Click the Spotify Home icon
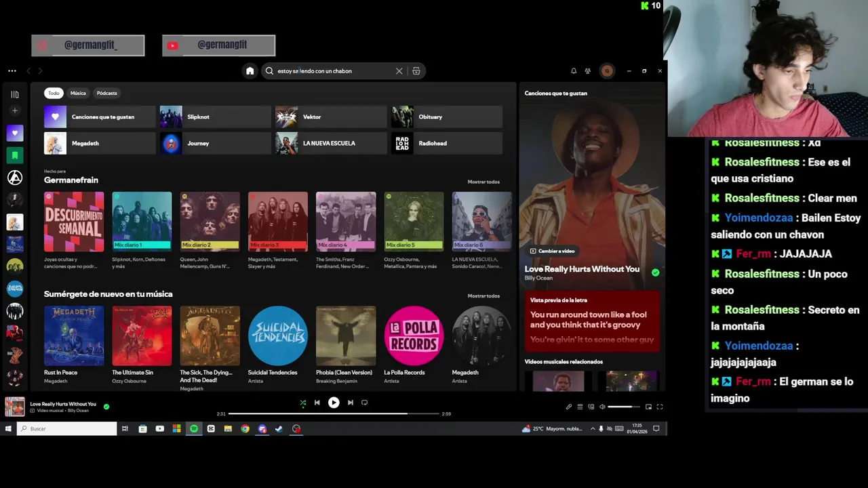Screen dimensions: 868x488 point(250,70)
